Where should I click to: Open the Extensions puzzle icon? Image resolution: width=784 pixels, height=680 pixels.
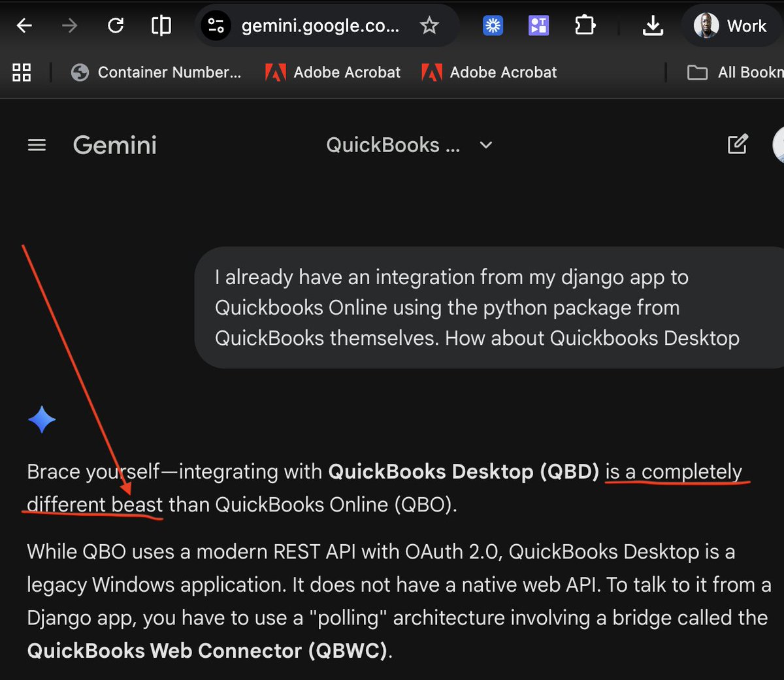[585, 25]
